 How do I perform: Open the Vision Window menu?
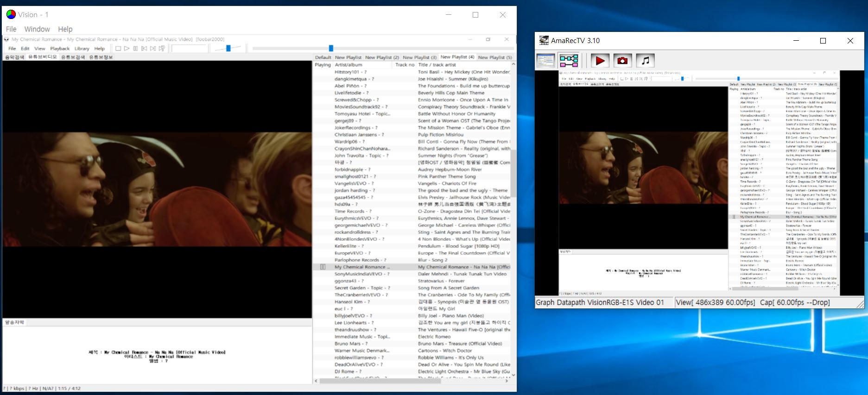[37, 29]
